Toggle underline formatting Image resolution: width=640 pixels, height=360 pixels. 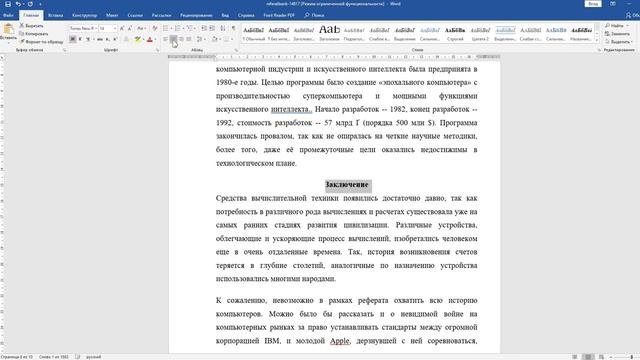[x=88, y=39]
